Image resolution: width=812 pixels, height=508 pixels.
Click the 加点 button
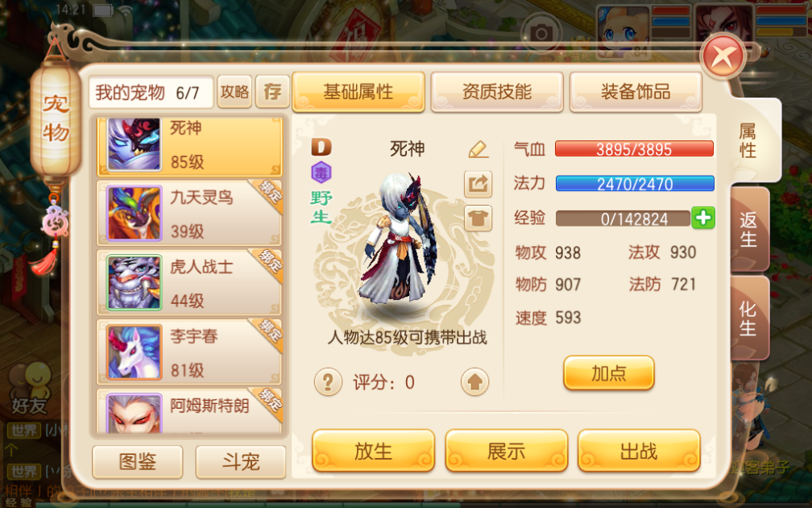[x=608, y=373]
